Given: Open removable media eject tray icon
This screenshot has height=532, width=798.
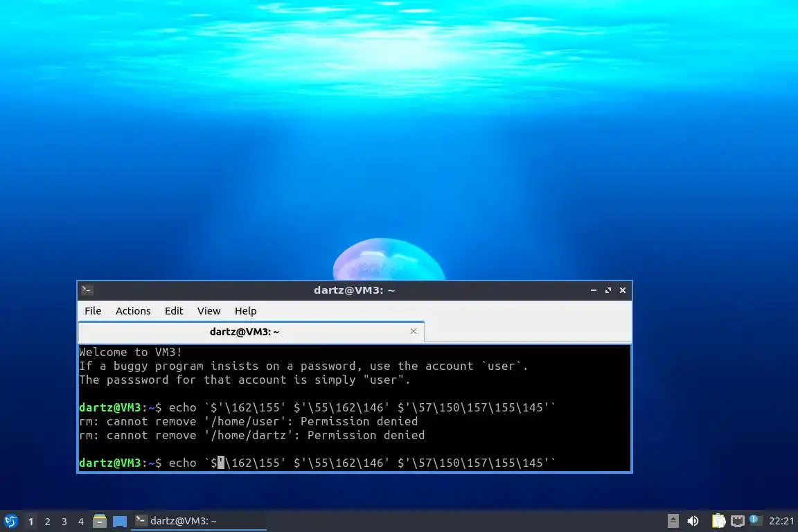Looking at the screenshot, I should 673,521.
